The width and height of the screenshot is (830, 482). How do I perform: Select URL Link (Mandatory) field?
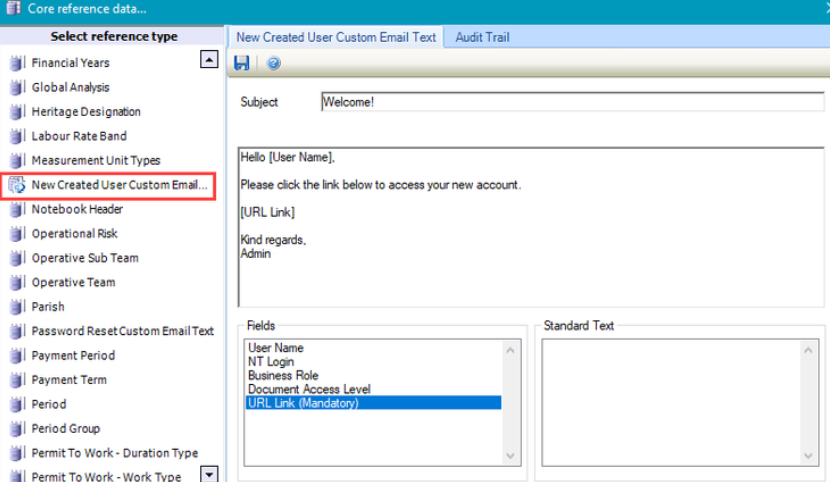(303, 403)
